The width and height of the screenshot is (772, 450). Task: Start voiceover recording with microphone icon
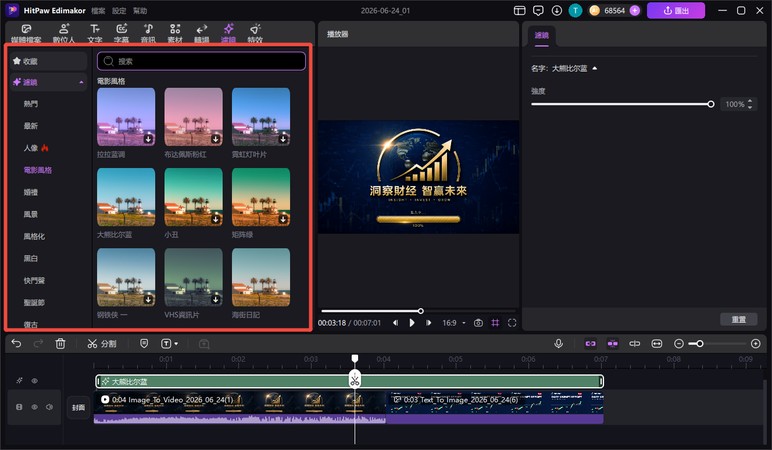tap(558, 343)
